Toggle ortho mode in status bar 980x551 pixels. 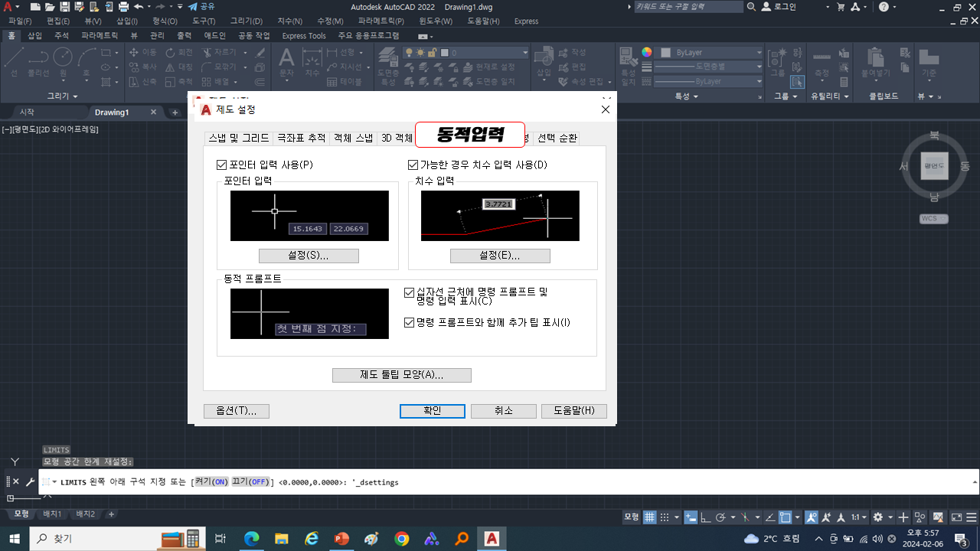pos(705,518)
